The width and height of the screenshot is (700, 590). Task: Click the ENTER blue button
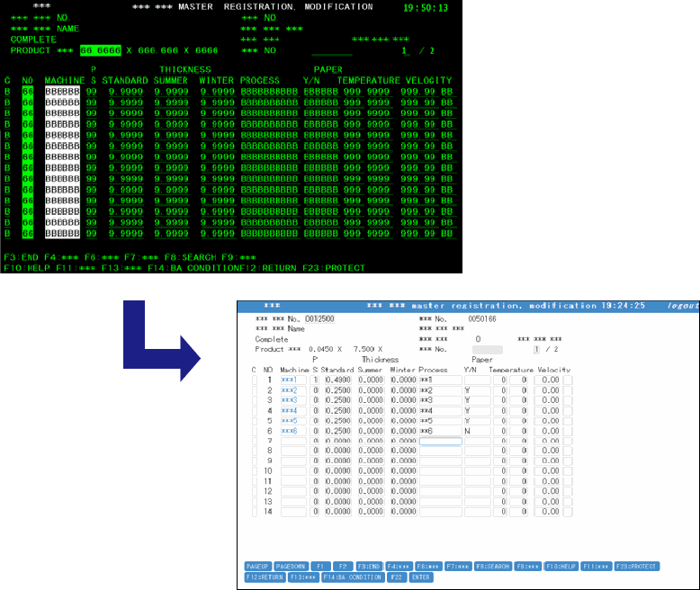[421, 577]
